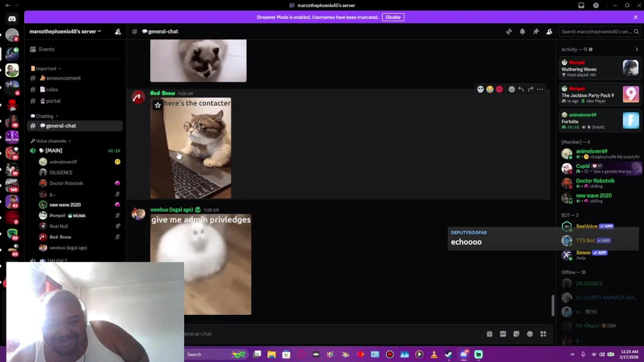Add laughing-crying emoji reaction to message
The height and width of the screenshot is (362, 644).
click(490, 89)
